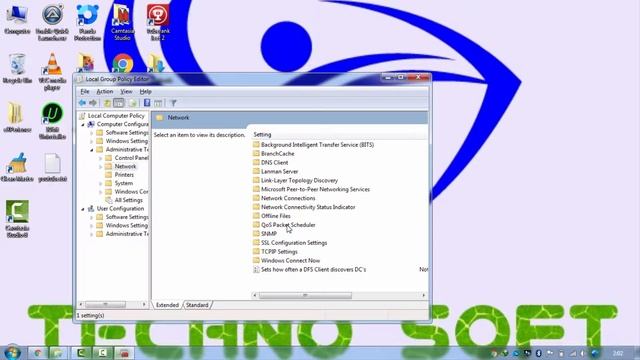Select the Google Chrome desktop icon
Screen dimensions: 640x360
click(122, 64)
